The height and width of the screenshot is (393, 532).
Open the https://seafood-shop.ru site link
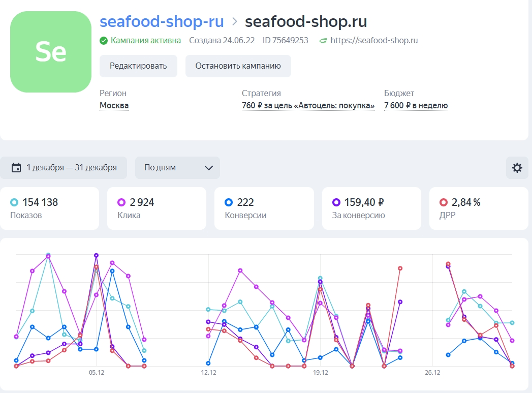point(374,41)
